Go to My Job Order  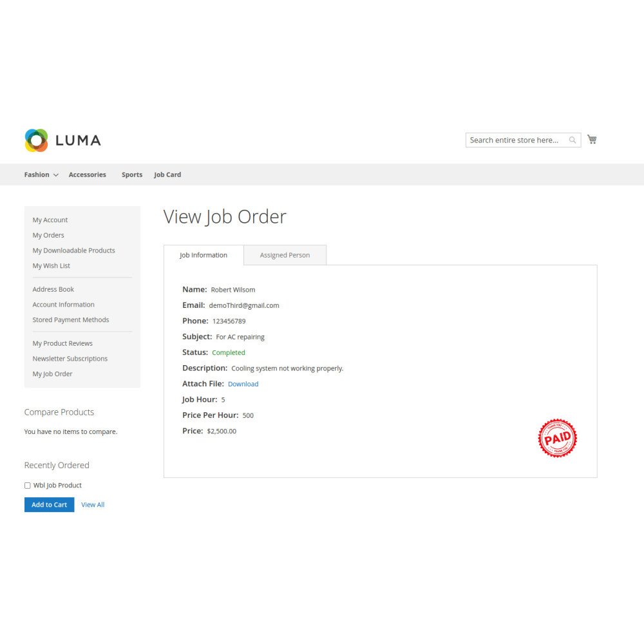pos(53,374)
